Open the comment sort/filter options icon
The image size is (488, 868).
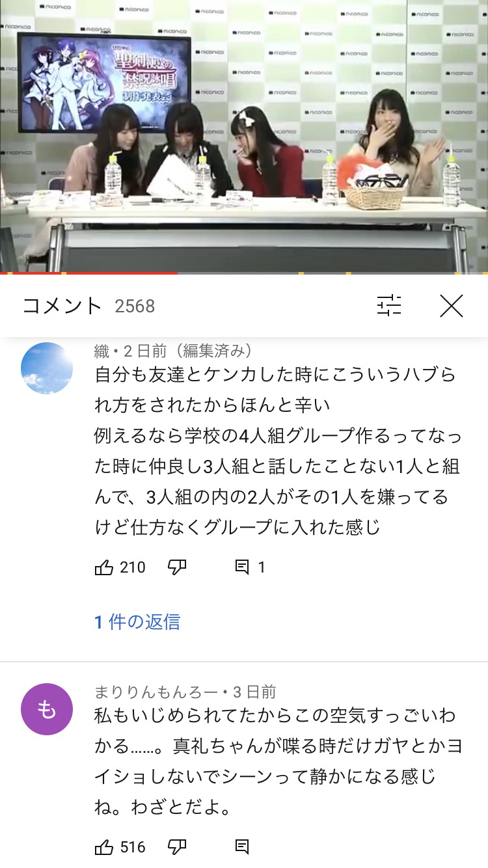pos(389,305)
